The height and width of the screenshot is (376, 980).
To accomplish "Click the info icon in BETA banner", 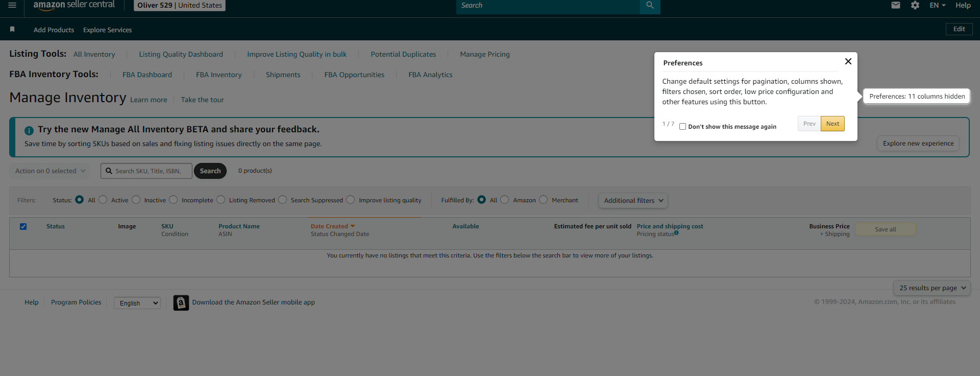I will 29,130.
